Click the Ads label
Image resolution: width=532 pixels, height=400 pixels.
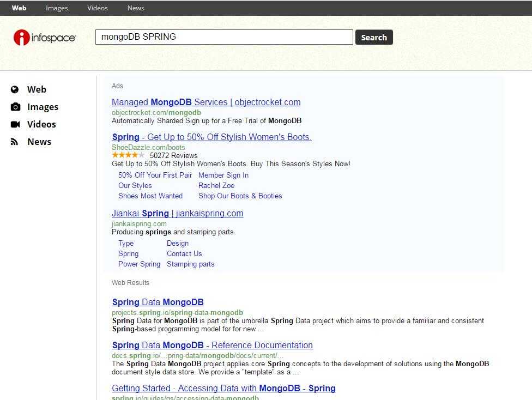point(117,86)
